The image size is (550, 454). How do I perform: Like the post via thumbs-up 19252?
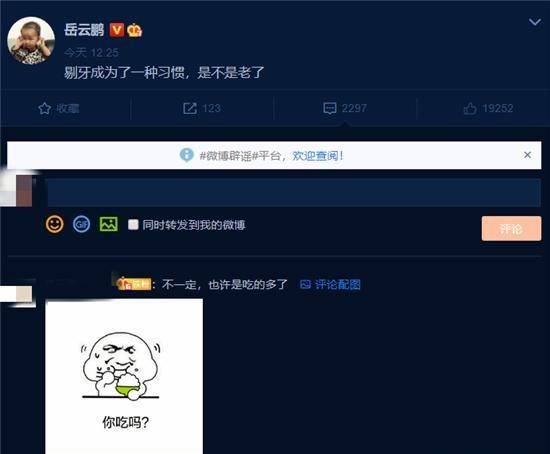click(470, 108)
